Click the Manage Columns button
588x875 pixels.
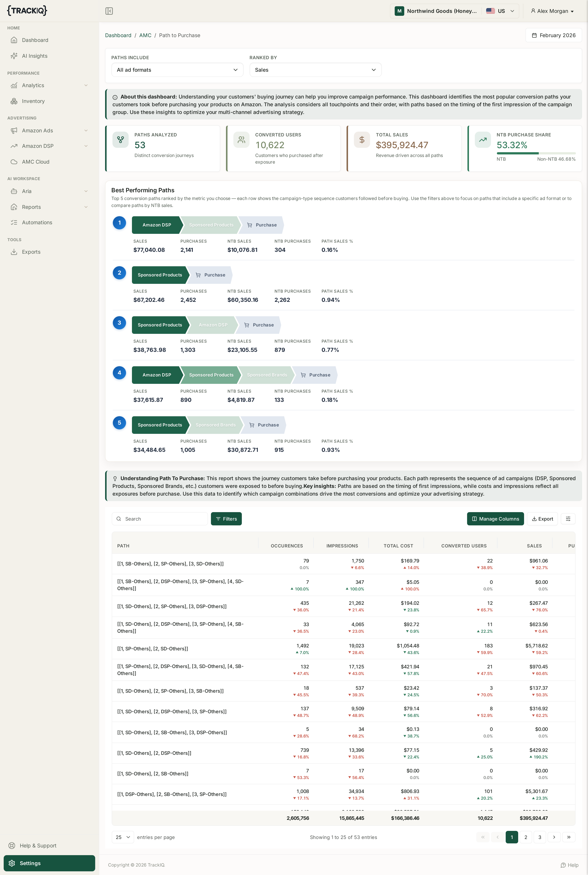tap(495, 519)
